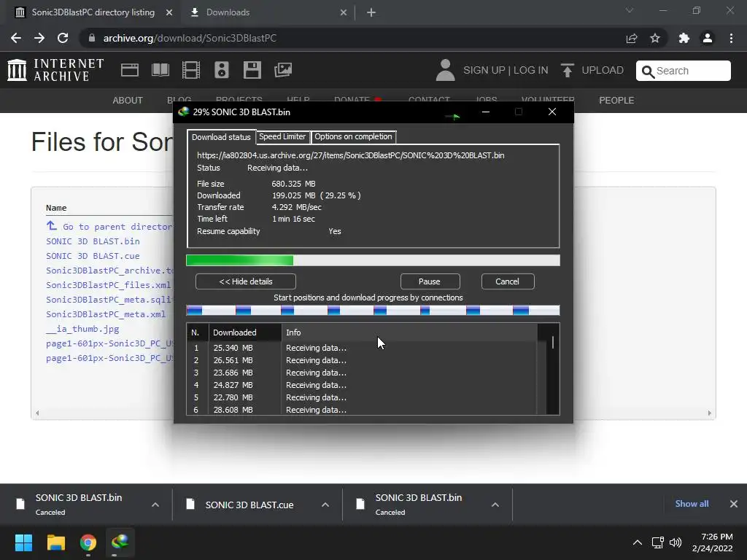Open a new Chrome tab with plus
747x560 pixels.
[371, 12]
